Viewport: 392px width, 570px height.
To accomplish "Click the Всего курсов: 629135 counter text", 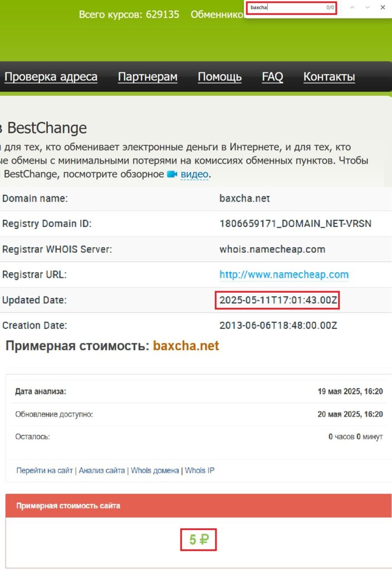I will pyautogui.click(x=129, y=14).
